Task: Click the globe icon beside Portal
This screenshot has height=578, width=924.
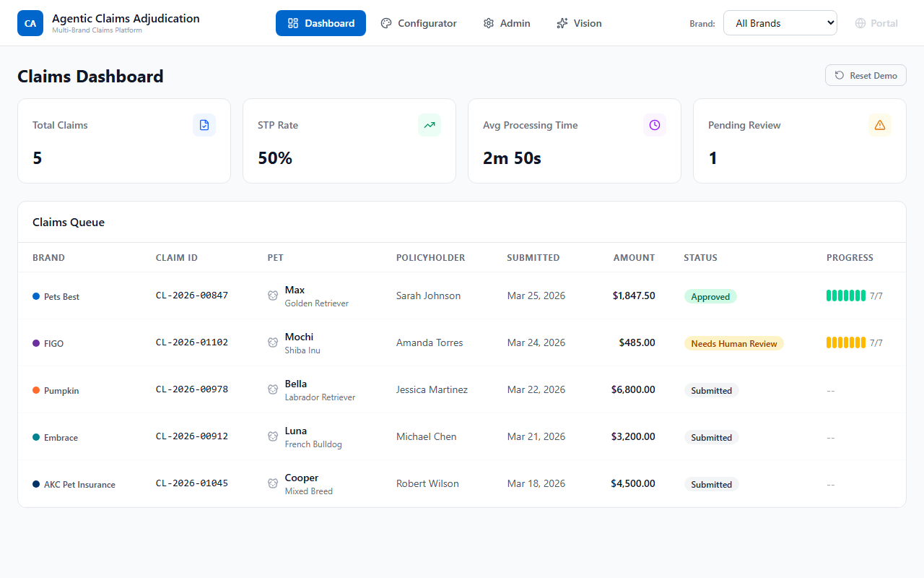Action: pos(860,23)
